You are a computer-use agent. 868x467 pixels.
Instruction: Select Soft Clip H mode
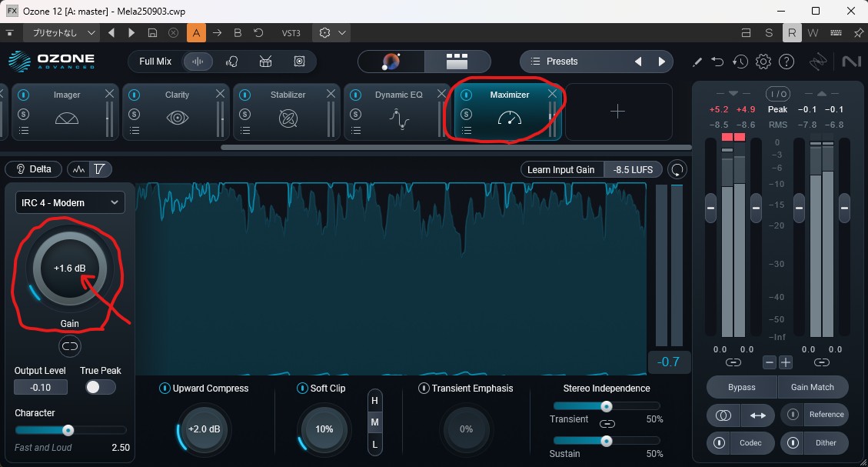pos(374,401)
